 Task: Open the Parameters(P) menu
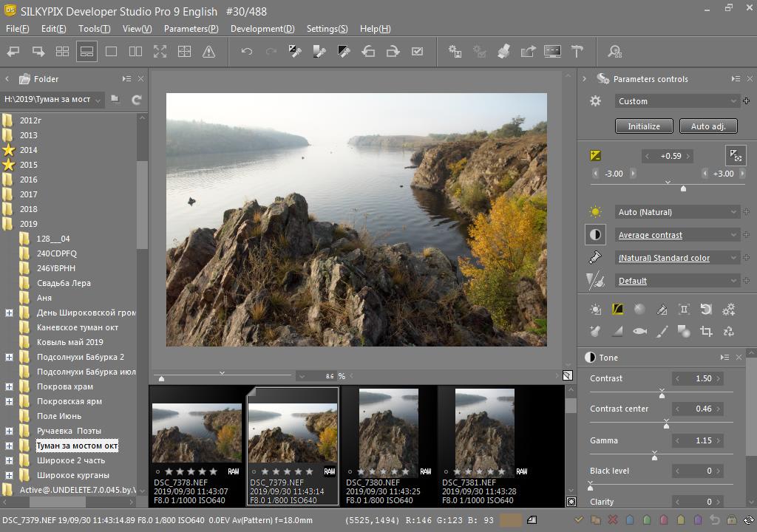(x=191, y=29)
